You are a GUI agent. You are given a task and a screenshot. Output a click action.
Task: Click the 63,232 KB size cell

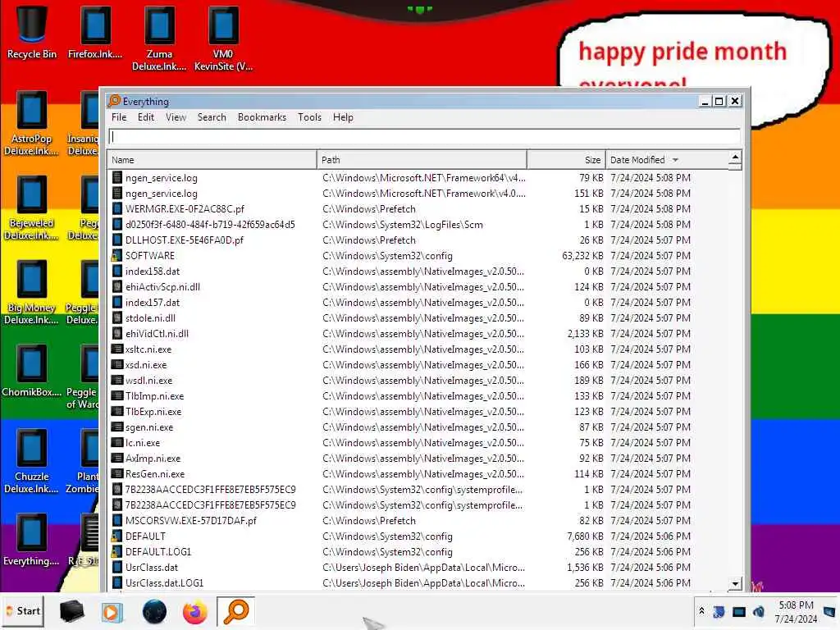point(582,256)
